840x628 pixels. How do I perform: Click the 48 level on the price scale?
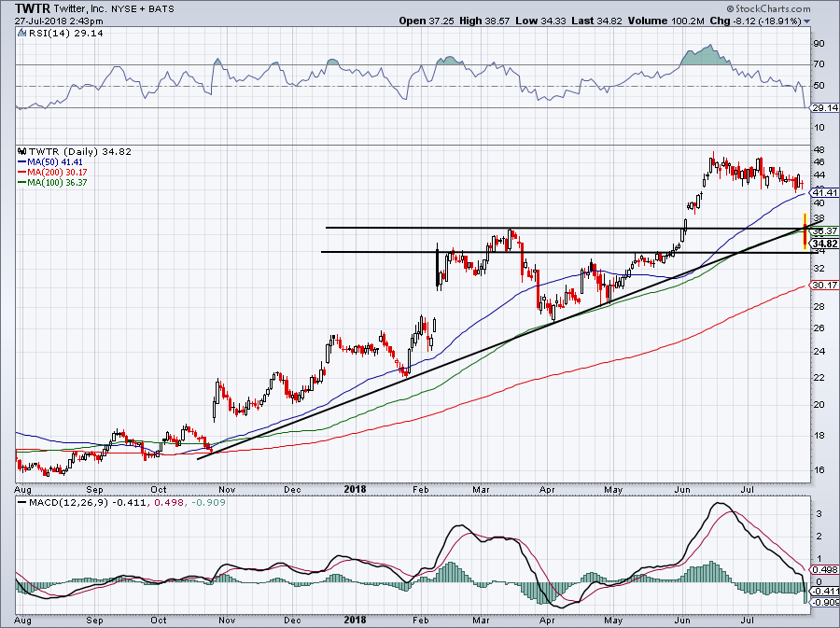pos(819,150)
